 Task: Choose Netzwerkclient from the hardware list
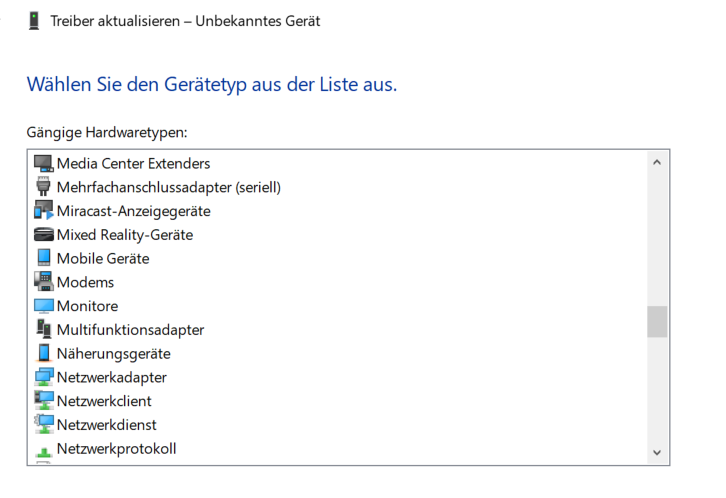coord(104,401)
